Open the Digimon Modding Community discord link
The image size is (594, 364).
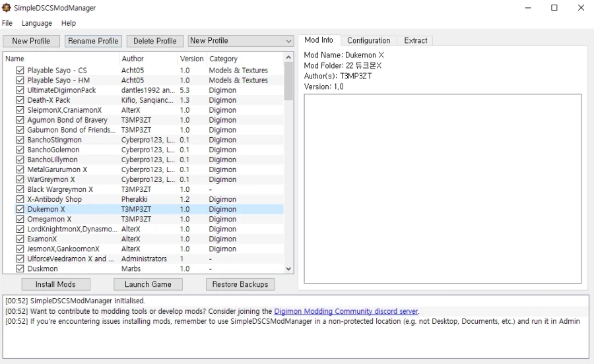pos(346,311)
